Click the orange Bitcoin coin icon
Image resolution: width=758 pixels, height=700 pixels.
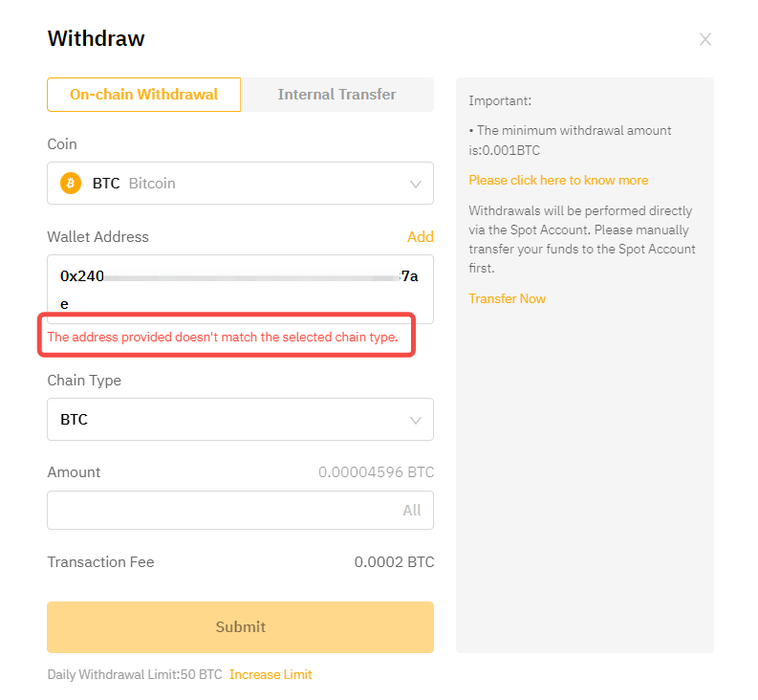point(71,183)
